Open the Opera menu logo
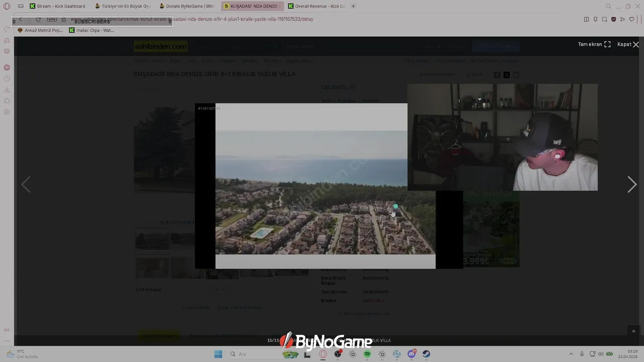644x362 pixels. coord(7,6)
